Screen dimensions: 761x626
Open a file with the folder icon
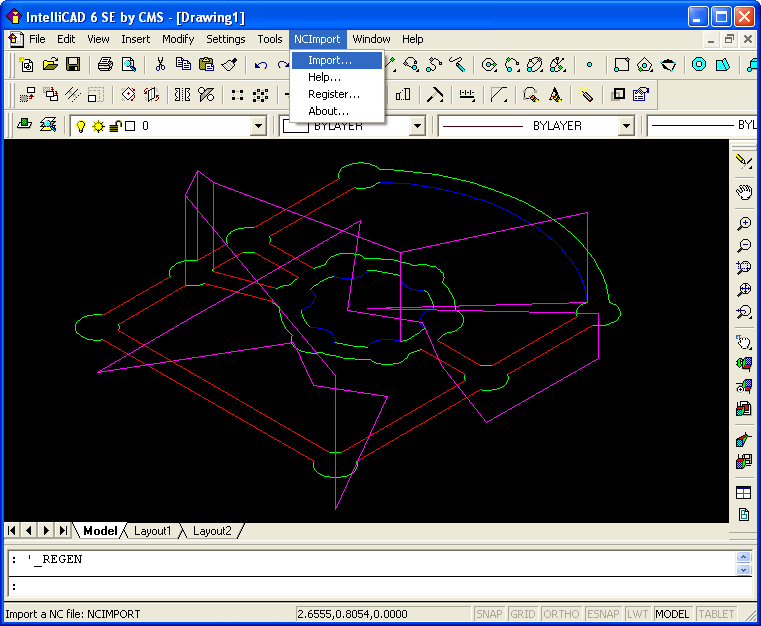[x=50, y=65]
